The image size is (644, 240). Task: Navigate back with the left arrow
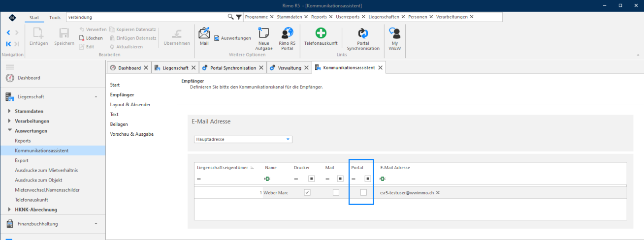[8, 32]
